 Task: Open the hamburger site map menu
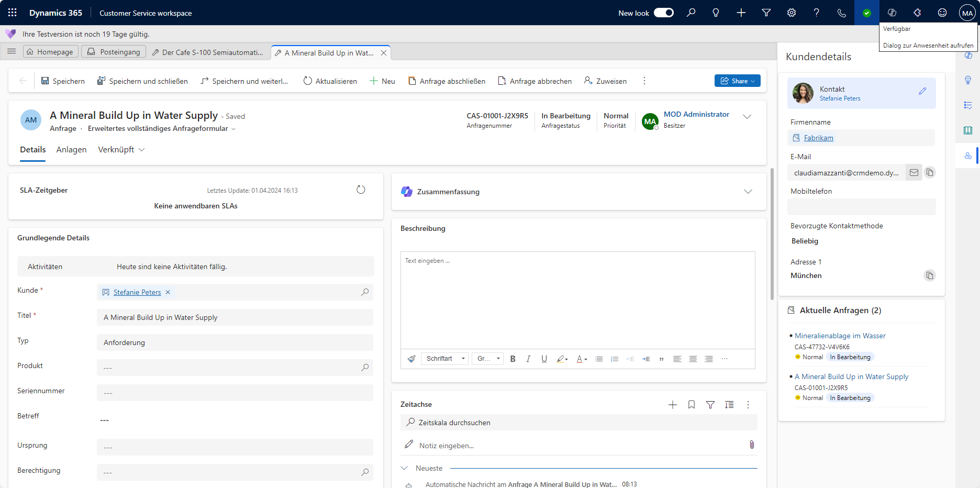pos(12,51)
